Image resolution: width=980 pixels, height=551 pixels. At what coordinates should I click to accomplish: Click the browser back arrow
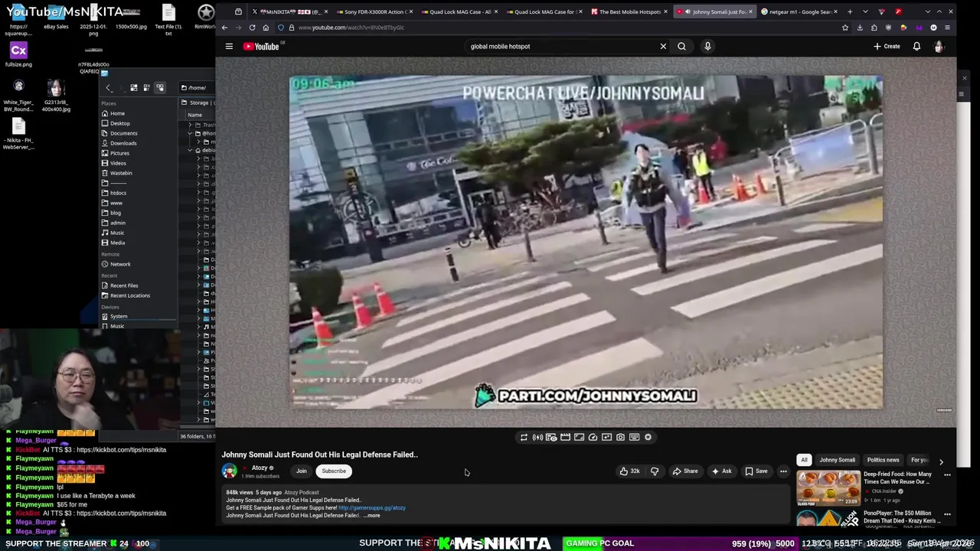pos(224,28)
